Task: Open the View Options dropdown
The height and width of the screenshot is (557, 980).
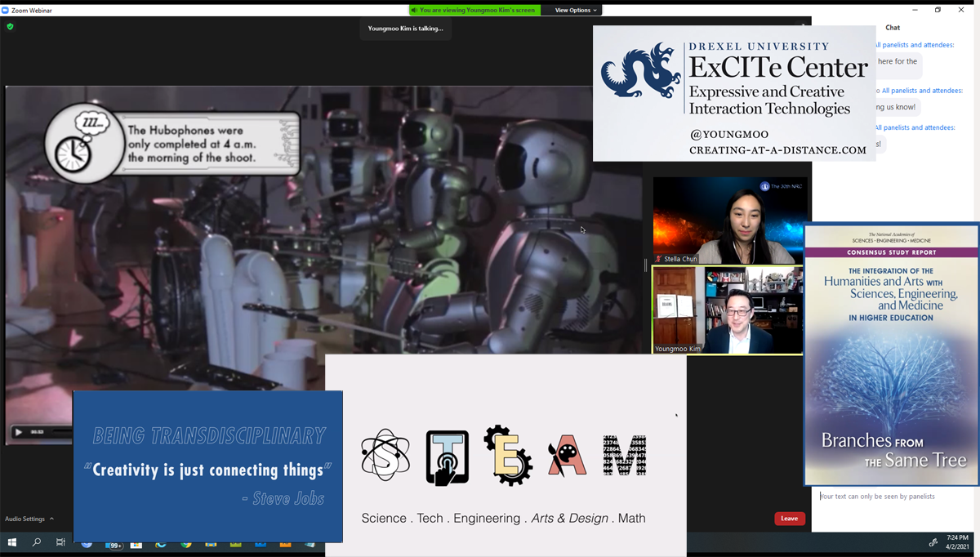Action: 577,10
